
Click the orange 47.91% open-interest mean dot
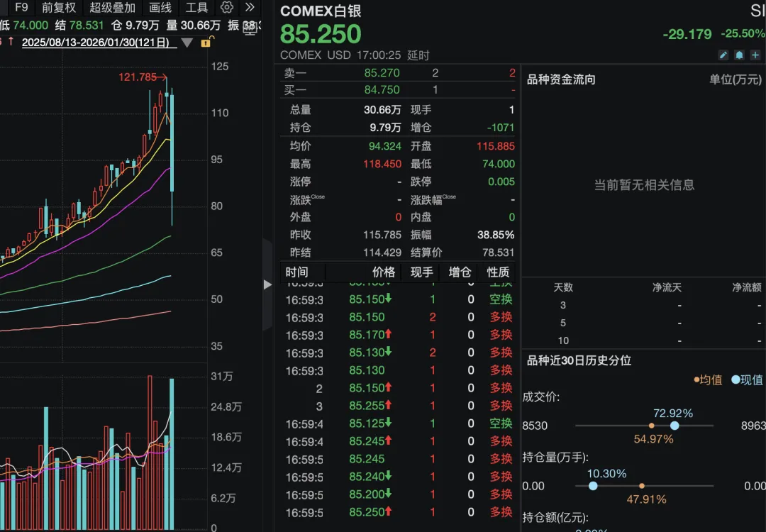[x=642, y=486]
